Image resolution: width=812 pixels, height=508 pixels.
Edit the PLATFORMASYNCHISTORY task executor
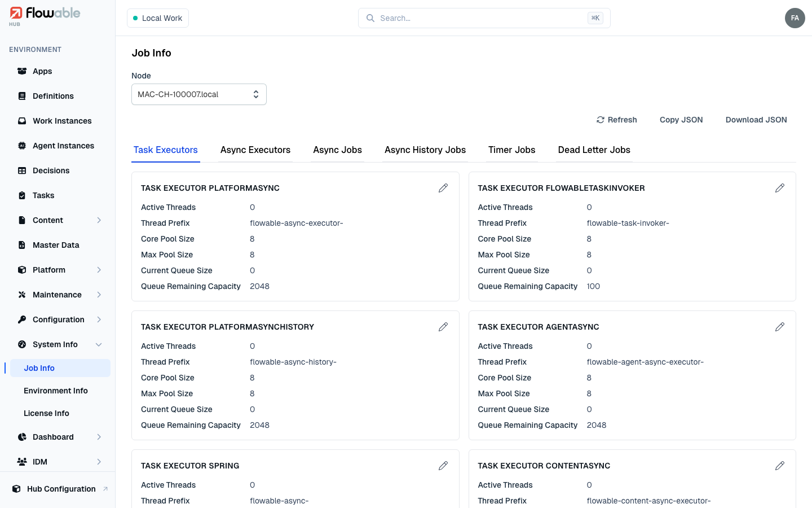click(x=443, y=327)
